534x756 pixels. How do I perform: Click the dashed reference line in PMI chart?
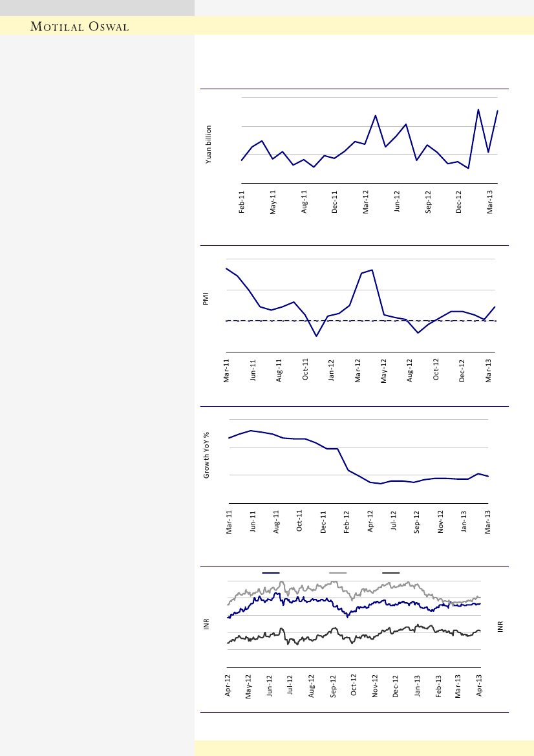coord(362,321)
